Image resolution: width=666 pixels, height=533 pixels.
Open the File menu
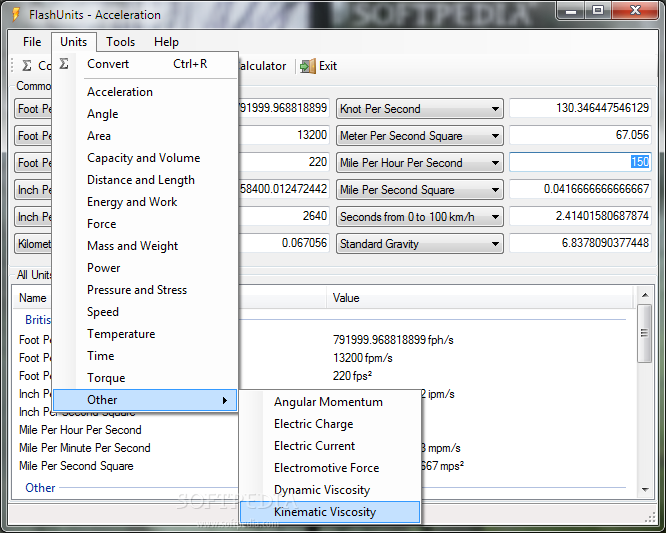tap(32, 42)
